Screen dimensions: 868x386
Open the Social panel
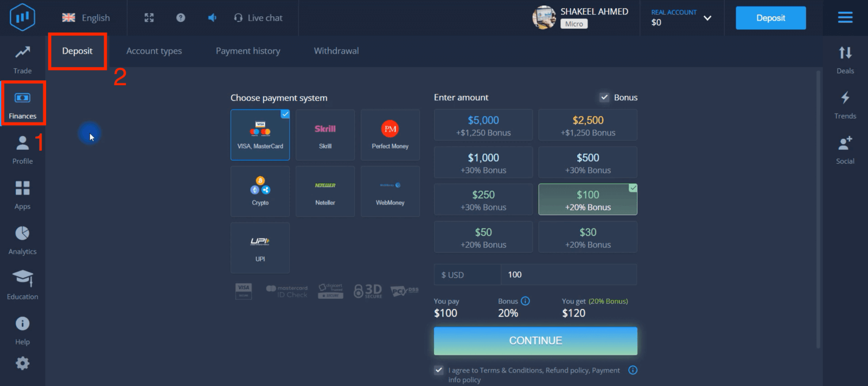click(845, 149)
